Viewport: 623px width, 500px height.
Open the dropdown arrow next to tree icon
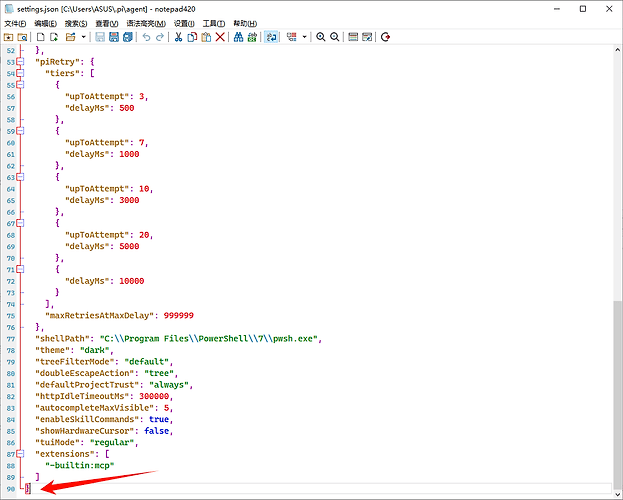(x=304, y=37)
